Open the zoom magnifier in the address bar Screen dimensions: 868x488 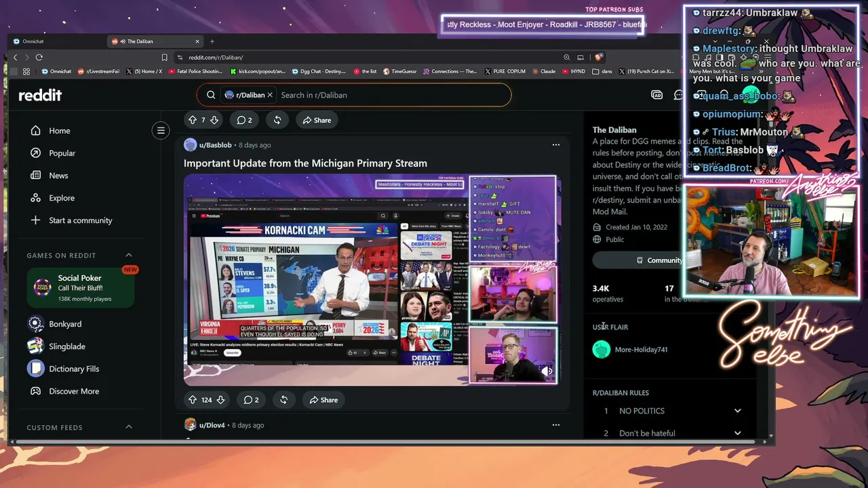pos(566,58)
